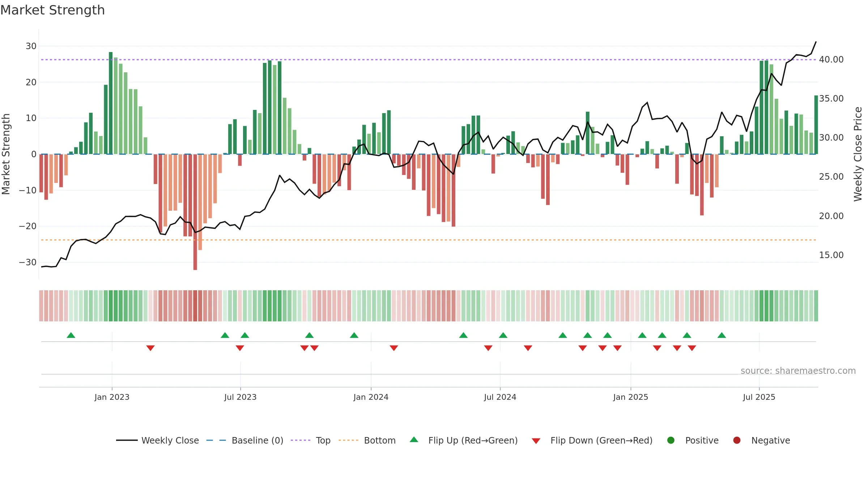Click the Market Strength chart title
The image size is (868, 488).
(x=52, y=10)
